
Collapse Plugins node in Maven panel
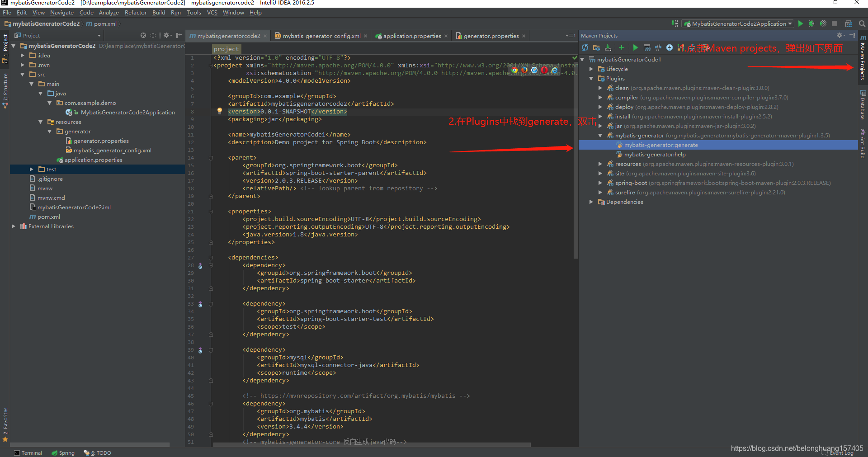(x=591, y=78)
